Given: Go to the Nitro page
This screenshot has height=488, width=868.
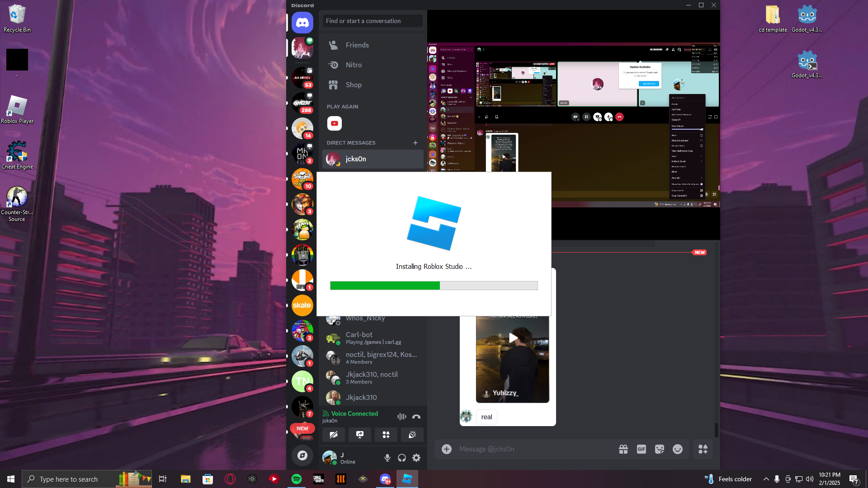Looking at the screenshot, I should point(354,65).
